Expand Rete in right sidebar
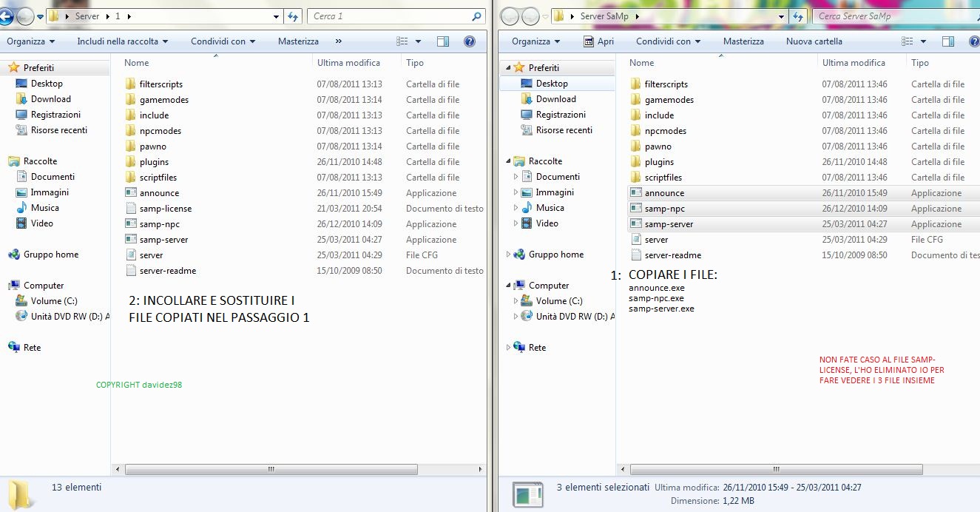The image size is (980, 512). [508, 348]
